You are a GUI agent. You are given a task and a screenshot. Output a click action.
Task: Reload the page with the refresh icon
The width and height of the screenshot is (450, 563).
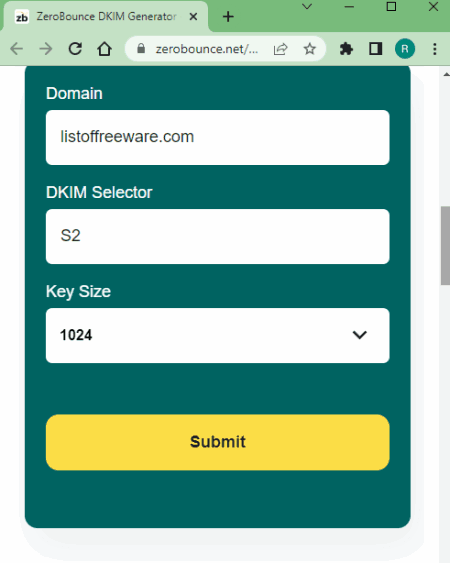(x=75, y=49)
